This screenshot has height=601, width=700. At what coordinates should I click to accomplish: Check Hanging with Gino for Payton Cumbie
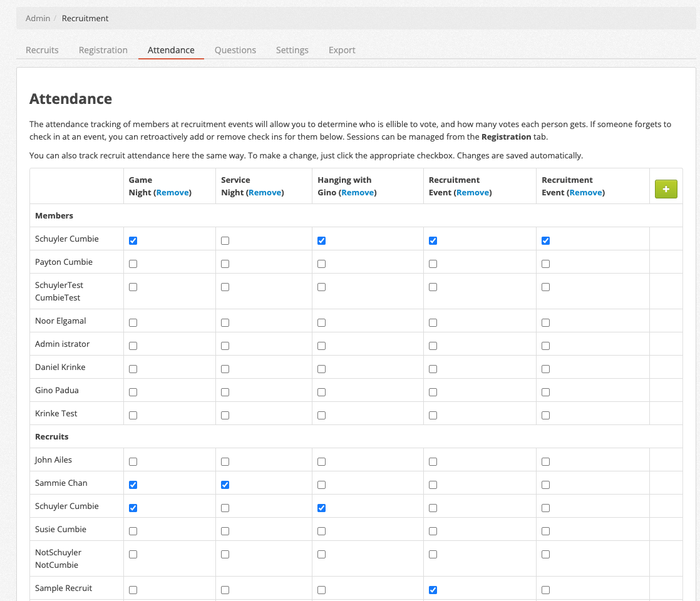[321, 264]
